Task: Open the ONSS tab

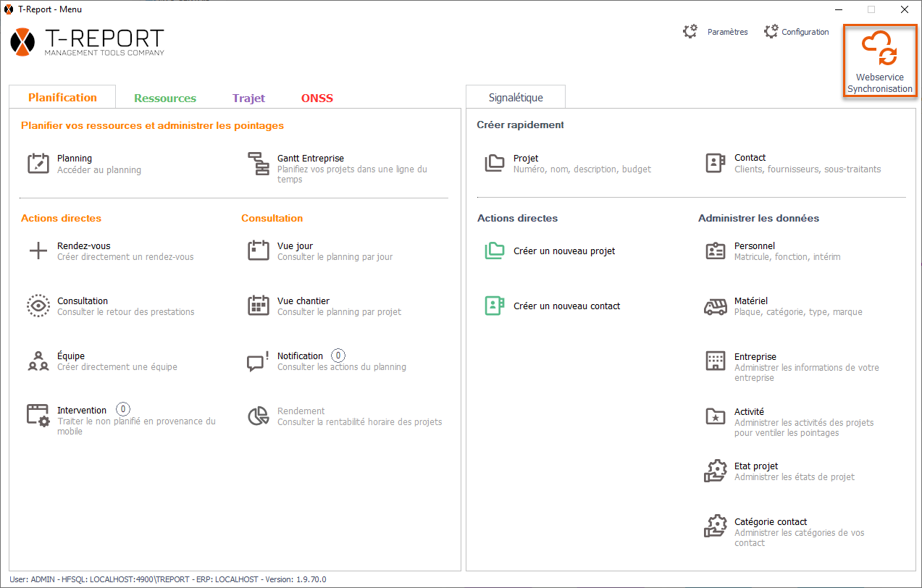Action: click(x=317, y=98)
